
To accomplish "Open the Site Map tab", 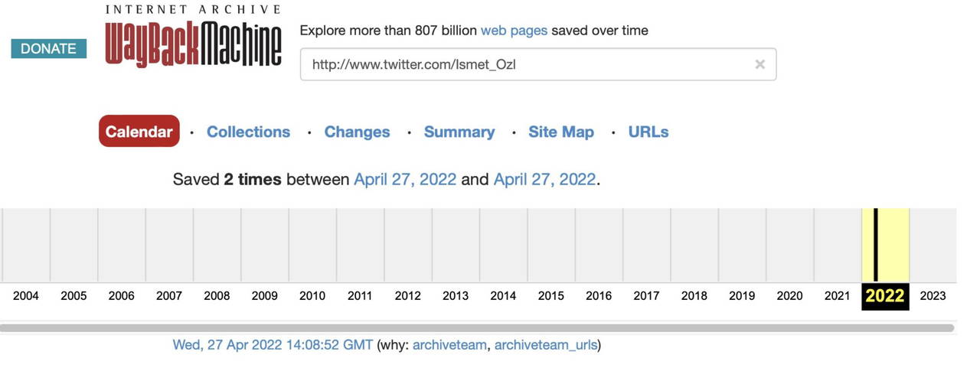I will (x=560, y=132).
